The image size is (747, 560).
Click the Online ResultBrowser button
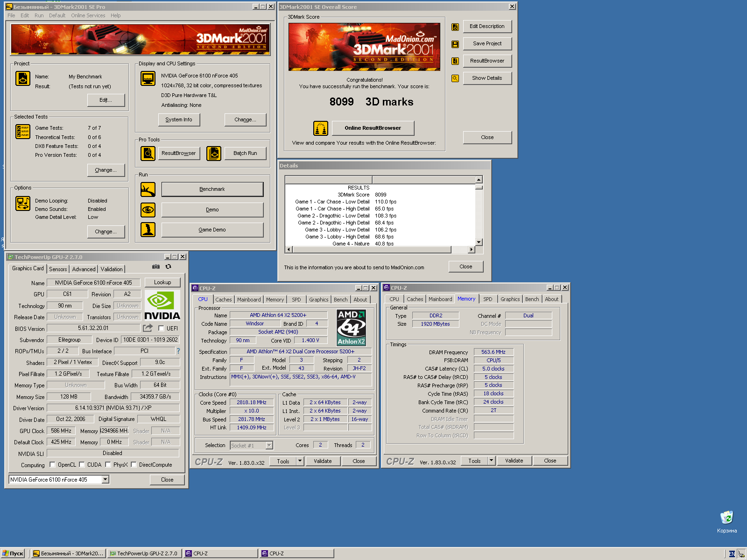pos(373,128)
